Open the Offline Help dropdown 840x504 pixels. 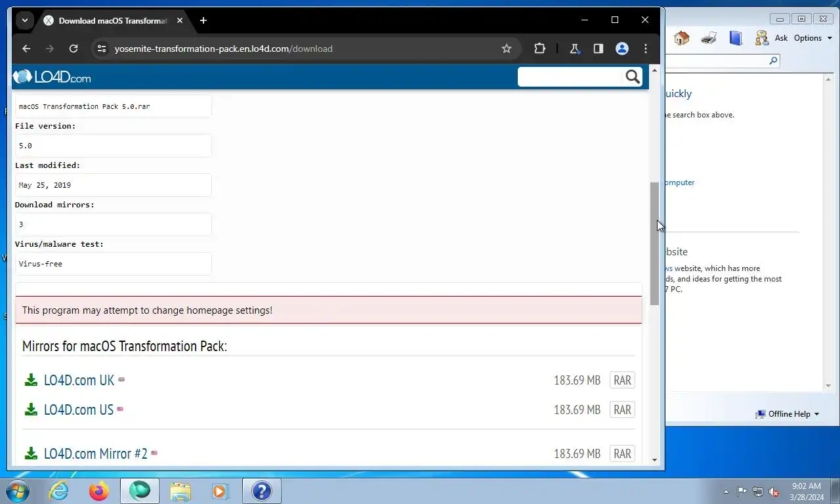click(x=787, y=414)
